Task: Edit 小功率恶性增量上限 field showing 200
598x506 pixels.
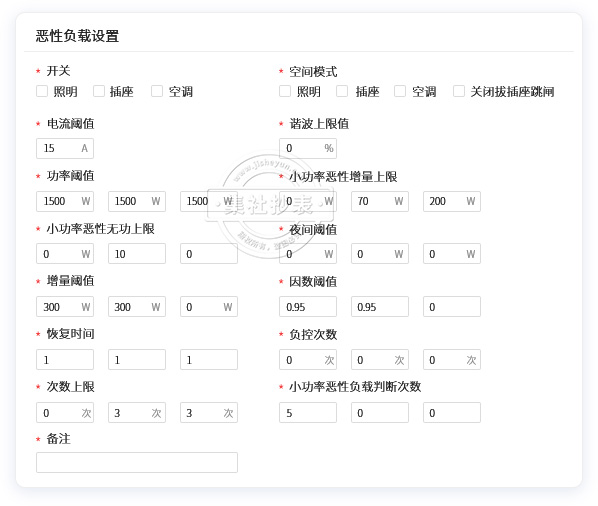Action: click(x=452, y=201)
